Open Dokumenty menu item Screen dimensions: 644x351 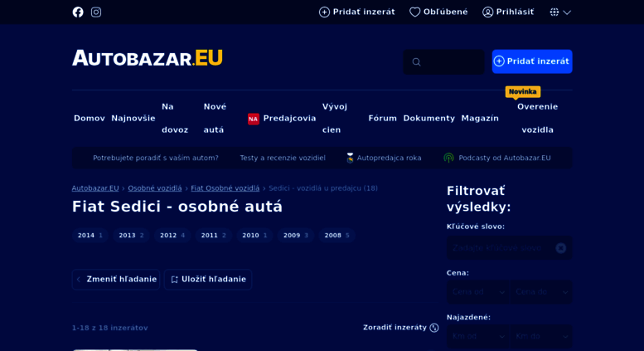429,119
